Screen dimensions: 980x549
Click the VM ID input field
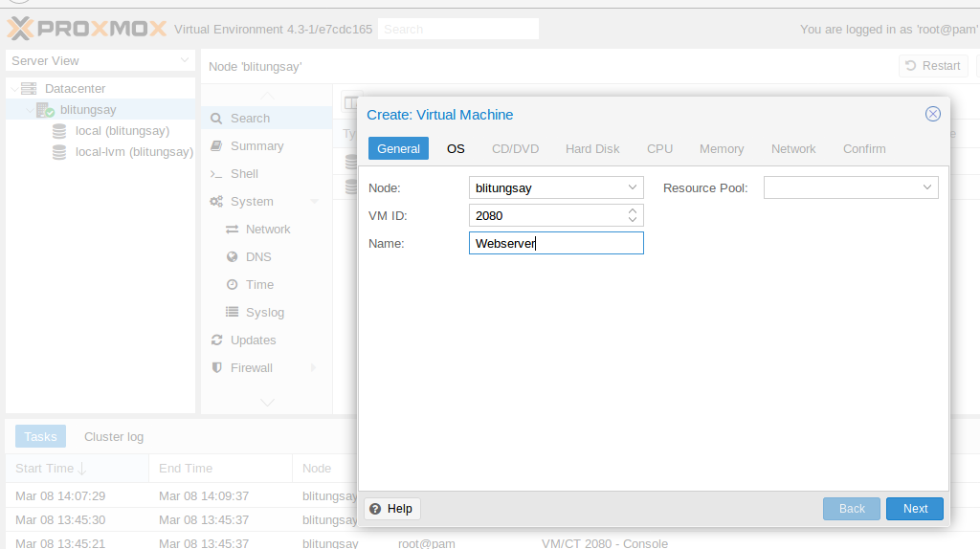546,215
